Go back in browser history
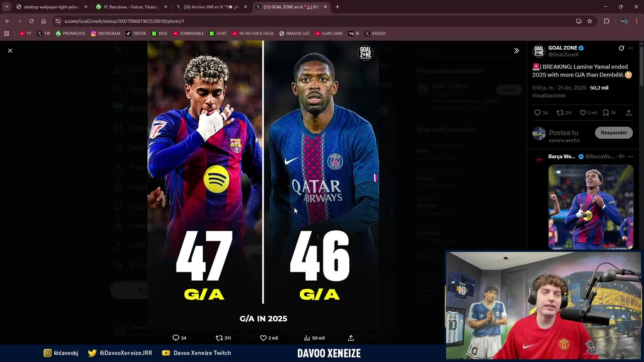Image resolution: width=644 pixels, height=362 pixels. click(7, 21)
